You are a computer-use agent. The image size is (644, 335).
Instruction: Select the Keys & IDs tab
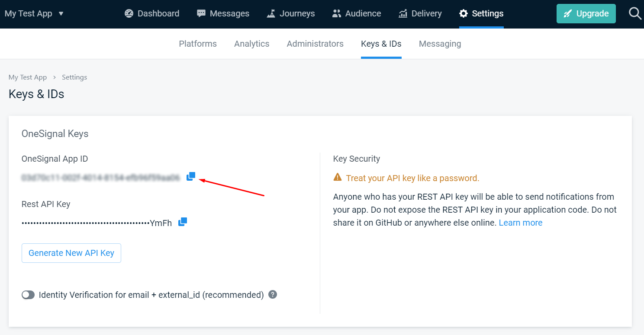coord(381,44)
